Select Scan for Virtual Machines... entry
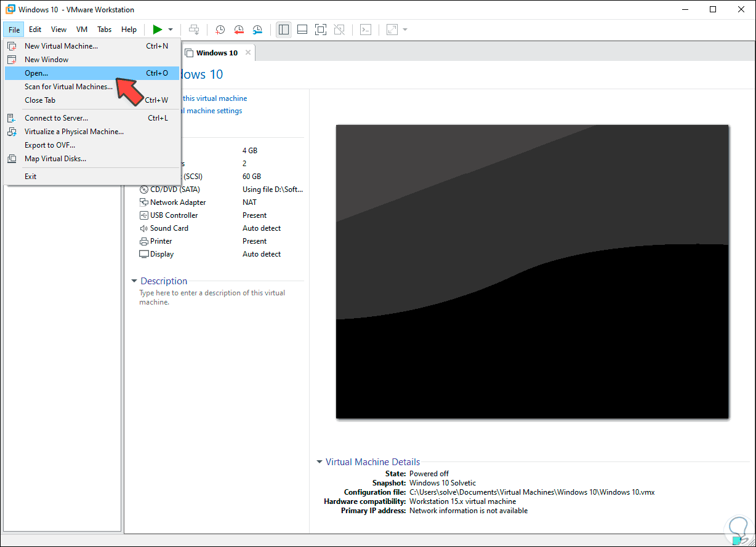 [92, 87]
